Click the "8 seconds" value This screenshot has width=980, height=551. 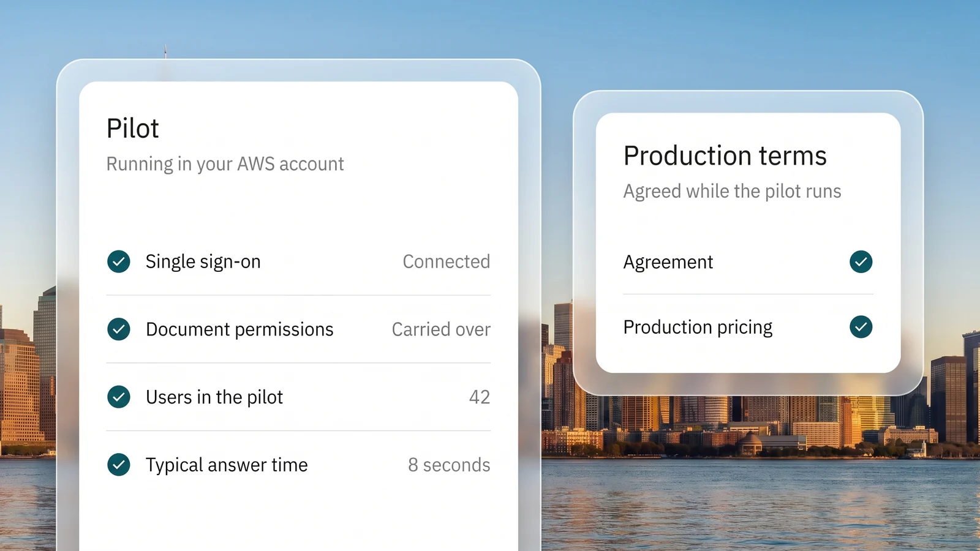[x=449, y=465]
